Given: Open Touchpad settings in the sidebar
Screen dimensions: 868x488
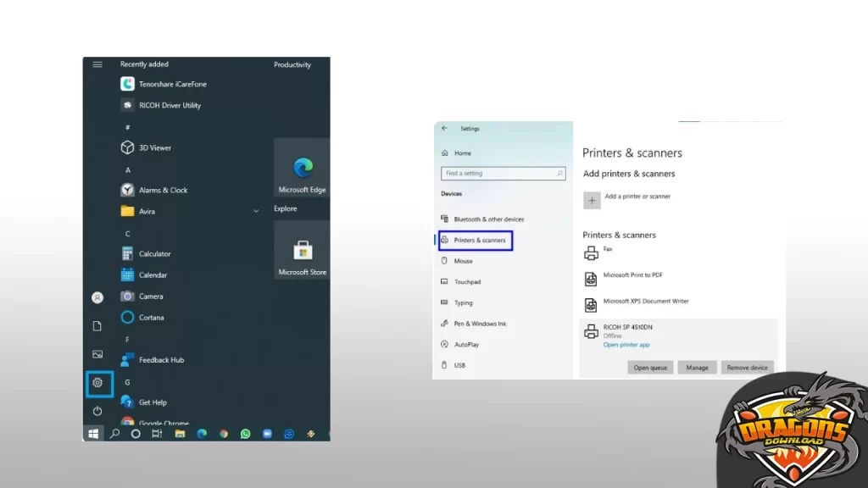Looking at the screenshot, I should 465,281.
